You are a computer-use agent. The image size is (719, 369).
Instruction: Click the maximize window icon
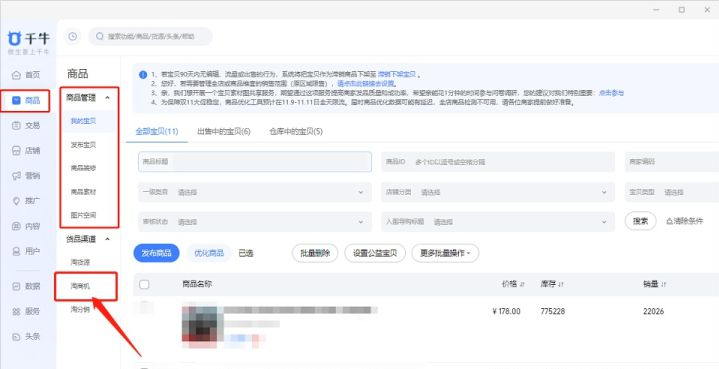[682, 10]
